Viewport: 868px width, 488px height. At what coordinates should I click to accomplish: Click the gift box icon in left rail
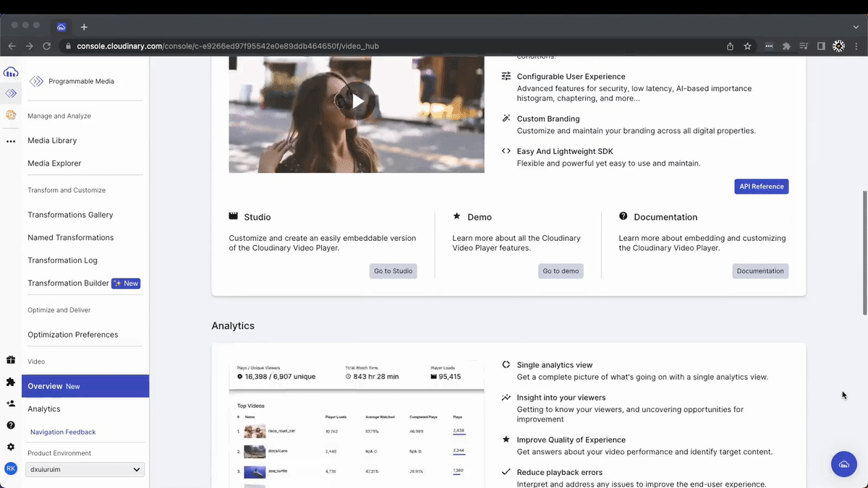[x=11, y=360]
